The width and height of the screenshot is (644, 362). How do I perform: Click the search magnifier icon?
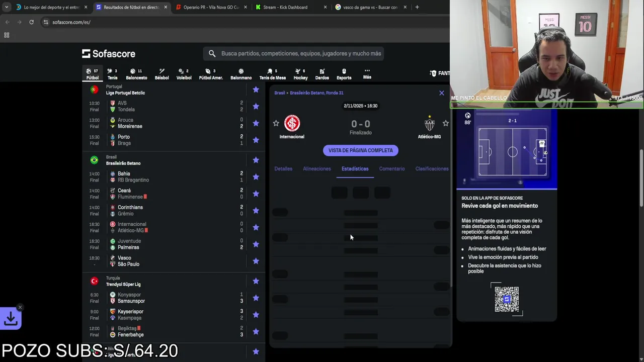pyautogui.click(x=212, y=53)
